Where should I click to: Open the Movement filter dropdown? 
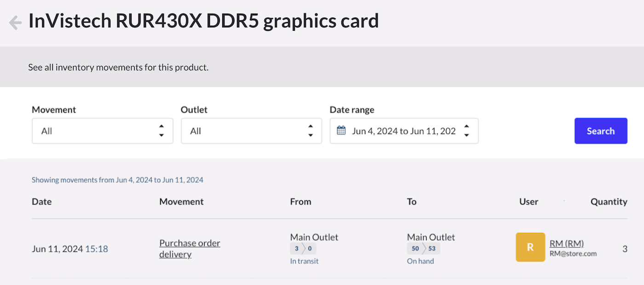coord(102,131)
